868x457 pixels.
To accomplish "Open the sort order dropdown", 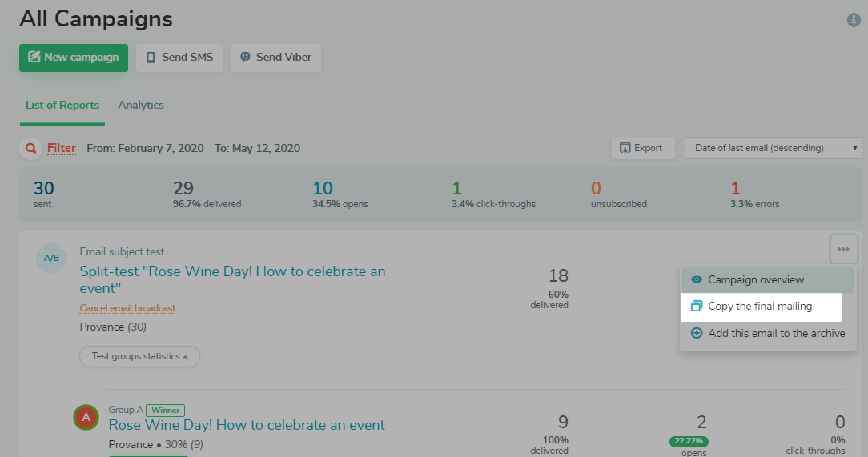I will tap(773, 148).
